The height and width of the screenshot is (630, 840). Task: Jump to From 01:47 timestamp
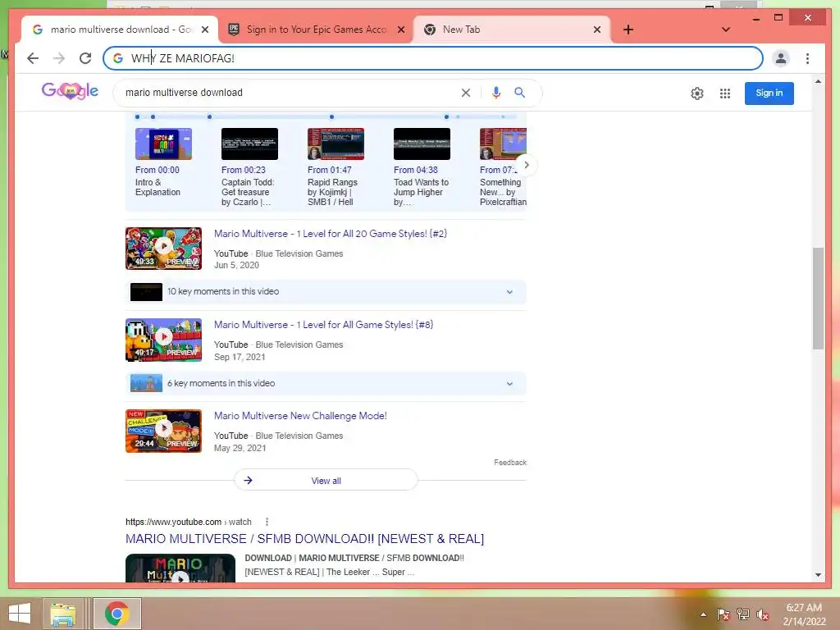tap(330, 170)
